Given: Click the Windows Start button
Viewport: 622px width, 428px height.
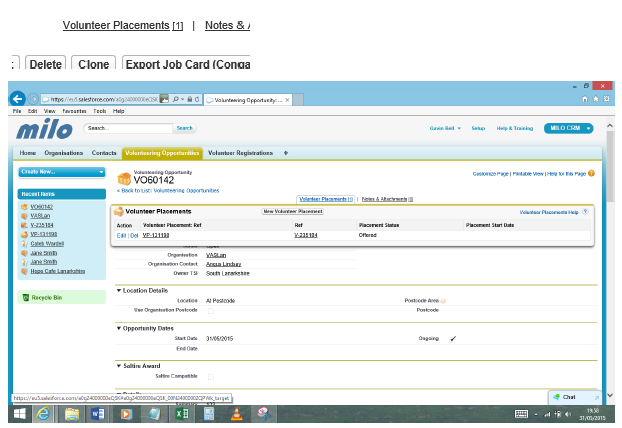Looking at the screenshot, I should point(20,414).
